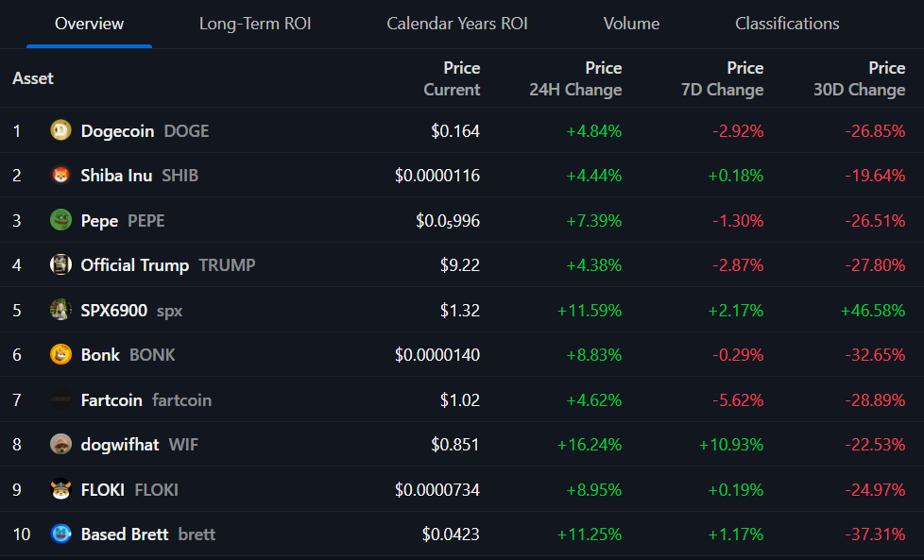
Task: Sort by Price 30D Change header
Action: coord(860,78)
